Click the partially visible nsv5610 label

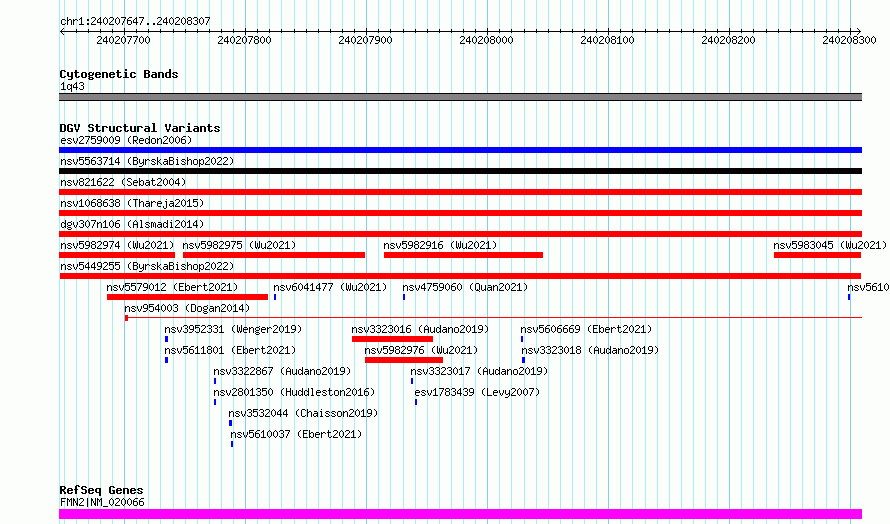(x=868, y=287)
